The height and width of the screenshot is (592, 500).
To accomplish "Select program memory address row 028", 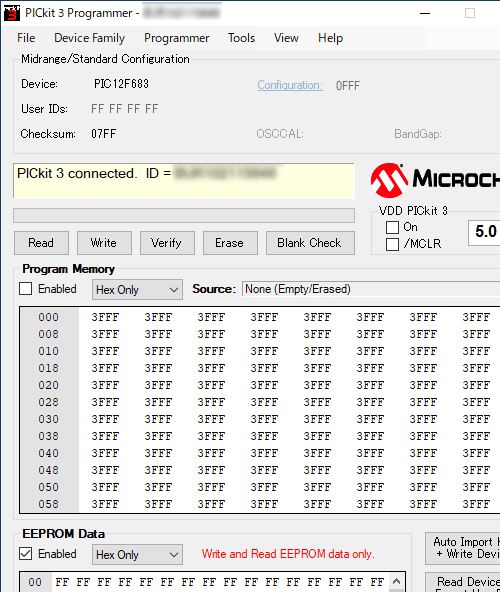I will [49, 402].
